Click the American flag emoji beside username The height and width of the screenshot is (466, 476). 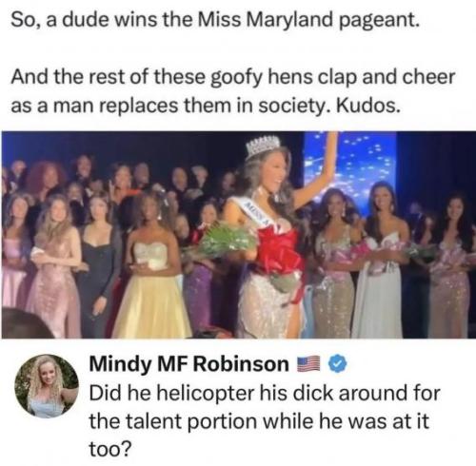[x=308, y=364]
